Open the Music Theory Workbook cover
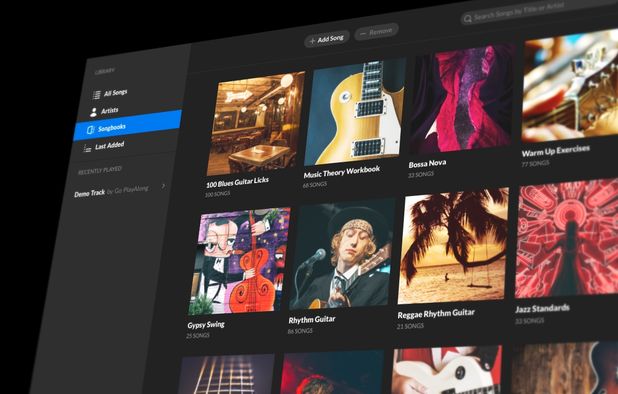 [355, 112]
